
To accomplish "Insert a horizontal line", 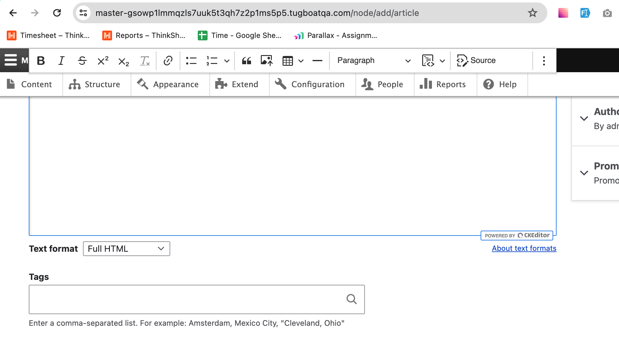I will [317, 60].
